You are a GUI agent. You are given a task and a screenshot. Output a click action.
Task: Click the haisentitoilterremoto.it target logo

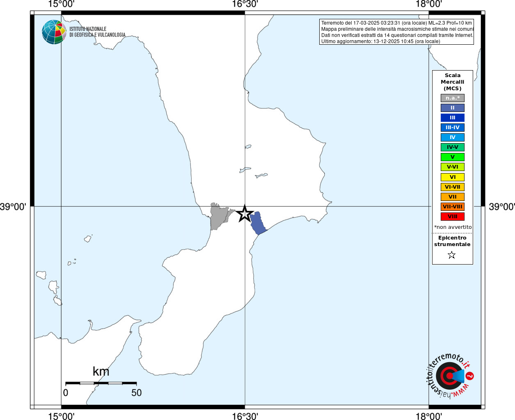click(x=450, y=376)
